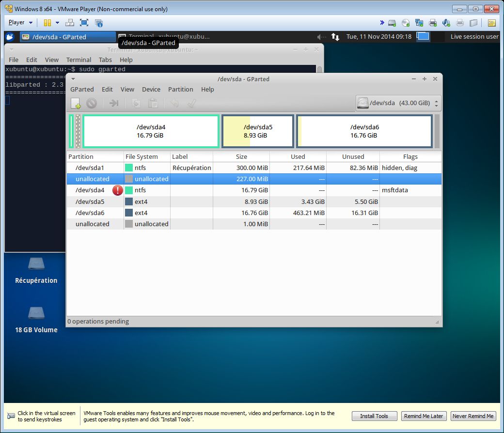504x433 pixels.
Task: Open the Device menu in GParted
Action: [x=151, y=89]
